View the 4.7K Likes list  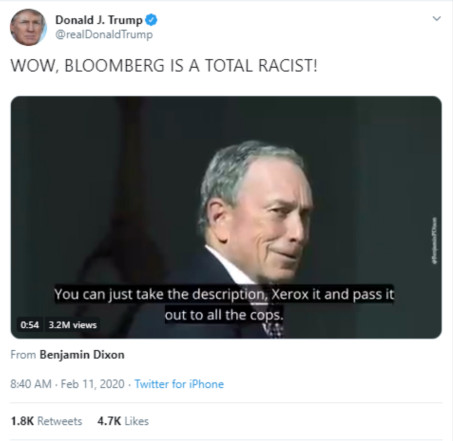[x=123, y=421]
